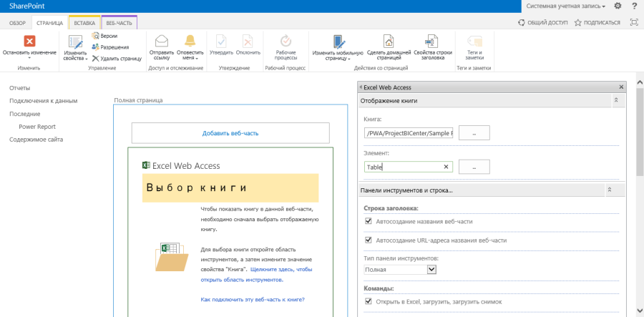Open Последние in the left navigation
Viewport: 644px width, 317px height.
pos(24,114)
